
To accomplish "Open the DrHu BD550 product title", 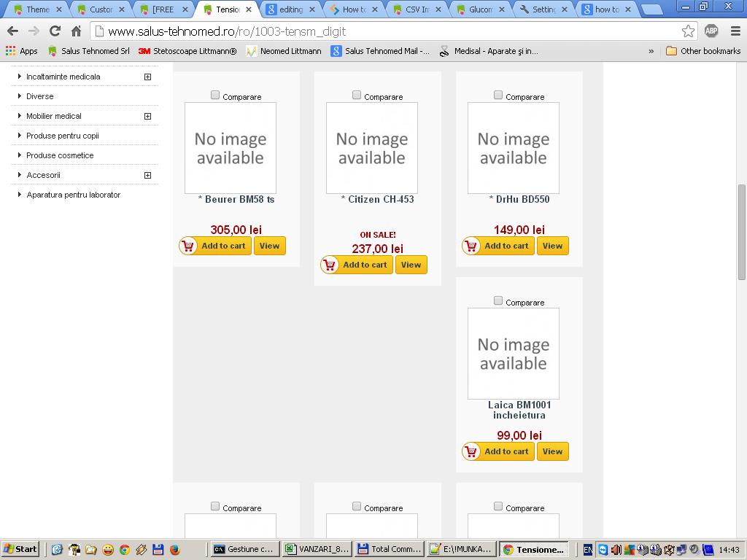I will click(519, 200).
